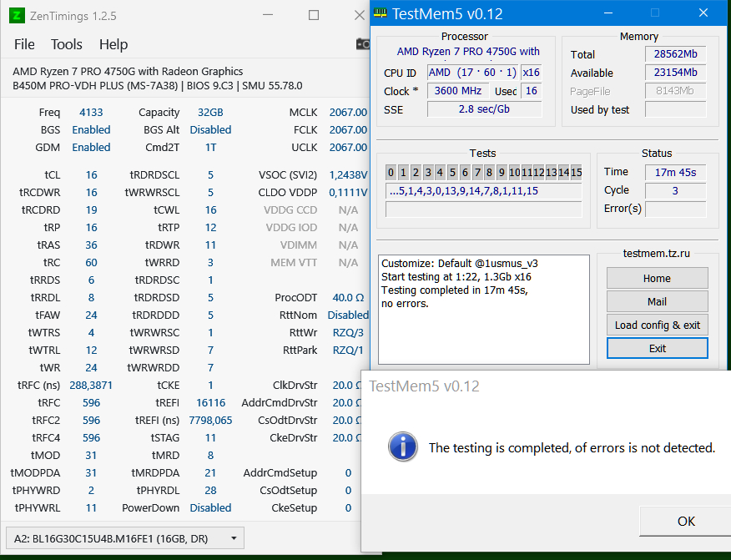Screen dimensions: 731x560
Task: Click the Time 17m 45s field
Action: pos(676,173)
